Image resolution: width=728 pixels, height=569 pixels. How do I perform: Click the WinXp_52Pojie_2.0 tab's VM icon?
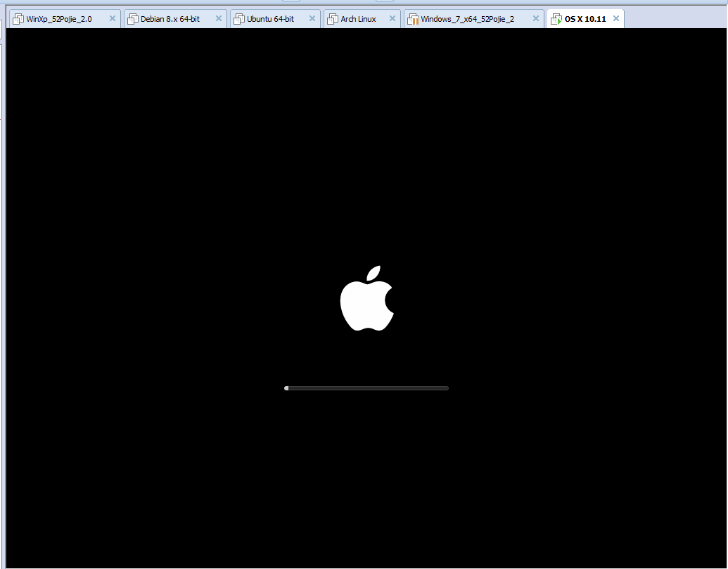coord(18,19)
